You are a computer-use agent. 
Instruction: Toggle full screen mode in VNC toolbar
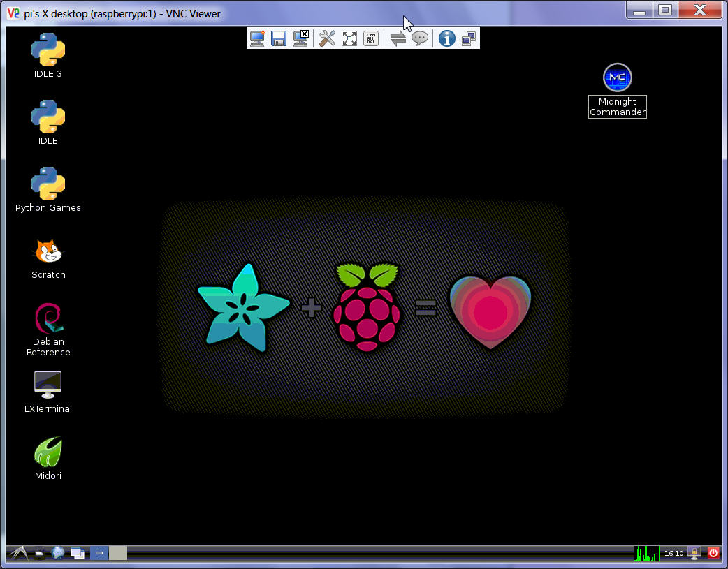349,38
